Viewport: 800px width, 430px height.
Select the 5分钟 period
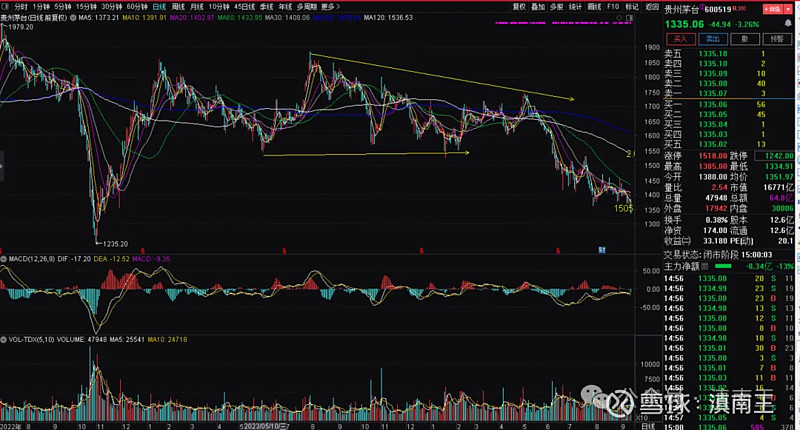[x=63, y=7]
